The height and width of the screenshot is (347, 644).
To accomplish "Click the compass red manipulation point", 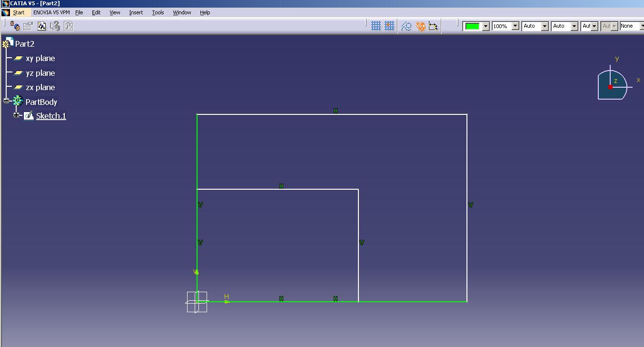I will coord(610,87).
